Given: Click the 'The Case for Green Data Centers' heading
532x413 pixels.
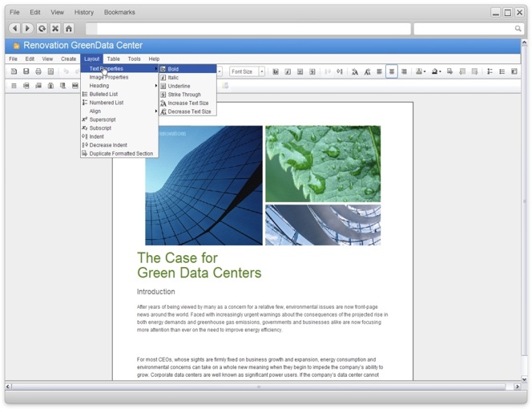Looking at the screenshot, I should coord(199,265).
